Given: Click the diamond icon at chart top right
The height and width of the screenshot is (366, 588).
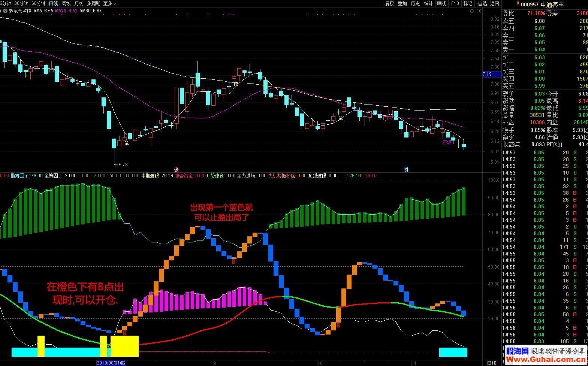Looking at the screenshot, I should (472, 11).
